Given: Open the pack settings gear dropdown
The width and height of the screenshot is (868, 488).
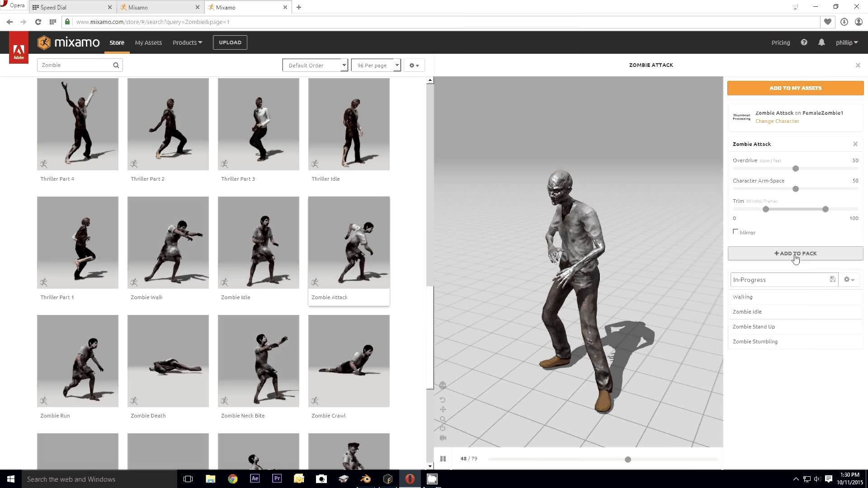Looking at the screenshot, I should click(x=849, y=280).
